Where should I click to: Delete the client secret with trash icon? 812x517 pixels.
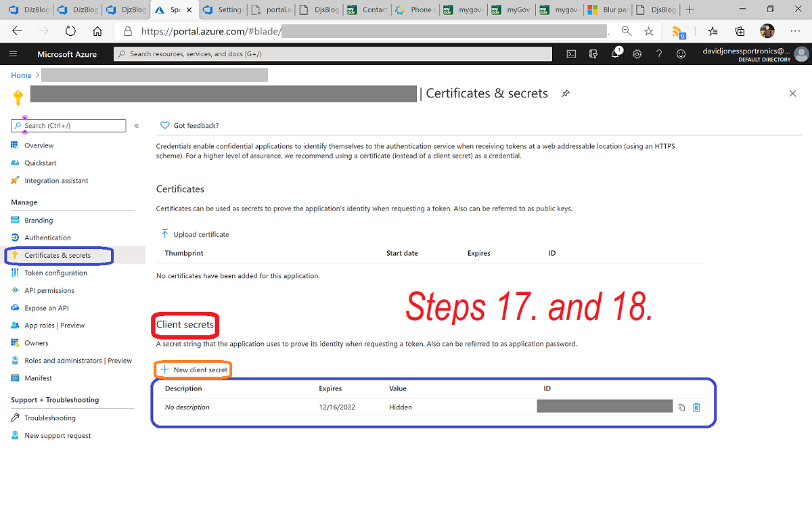696,407
